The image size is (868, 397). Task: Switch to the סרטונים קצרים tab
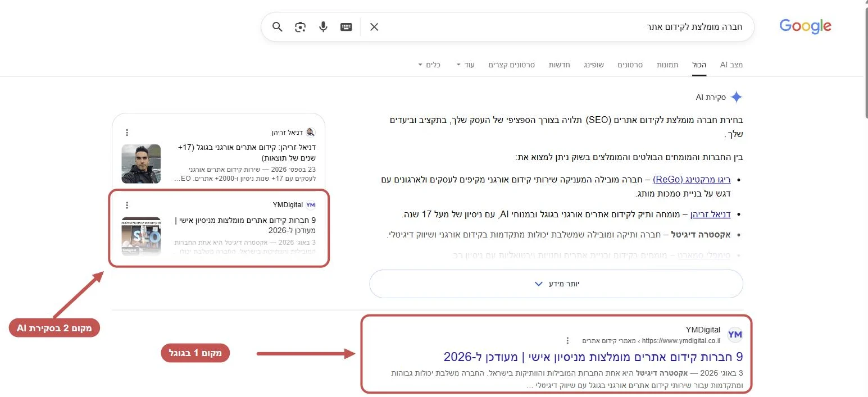click(x=511, y=65)
